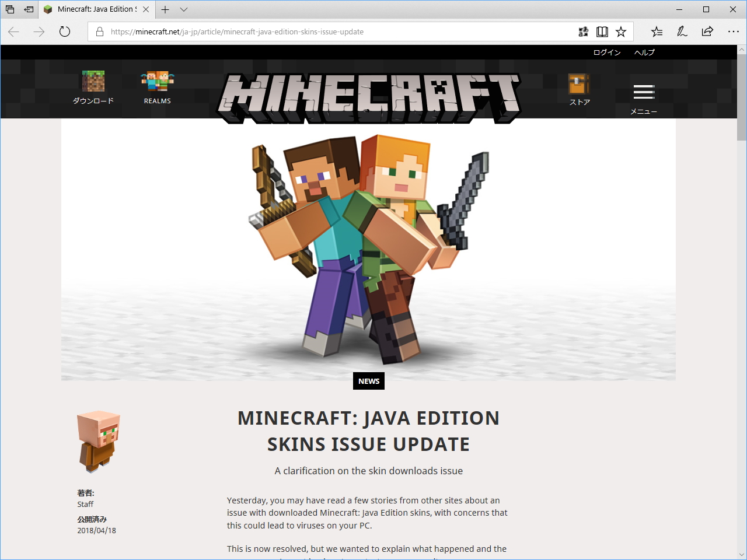Click the publish date 2018/04/18

pyautogui.click(x=97, y=530)
